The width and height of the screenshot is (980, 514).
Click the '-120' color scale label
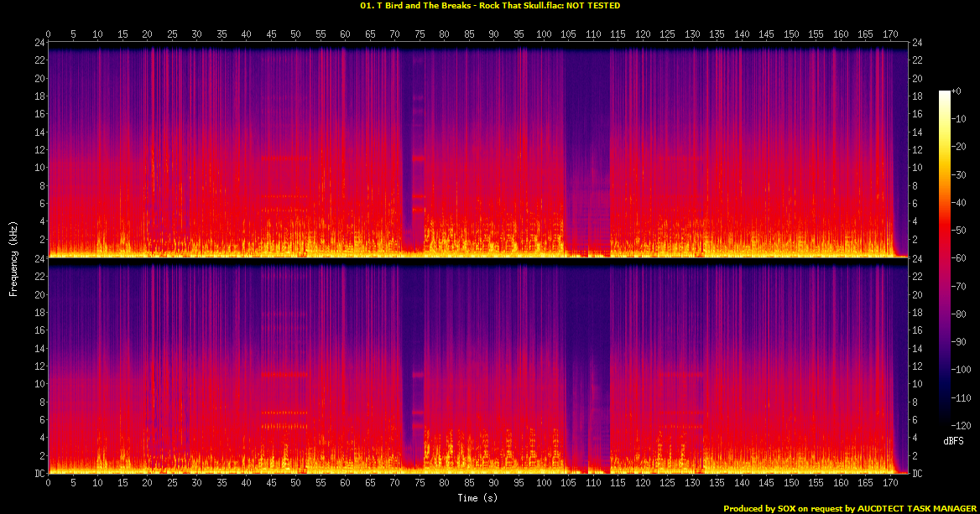[962, 425]
